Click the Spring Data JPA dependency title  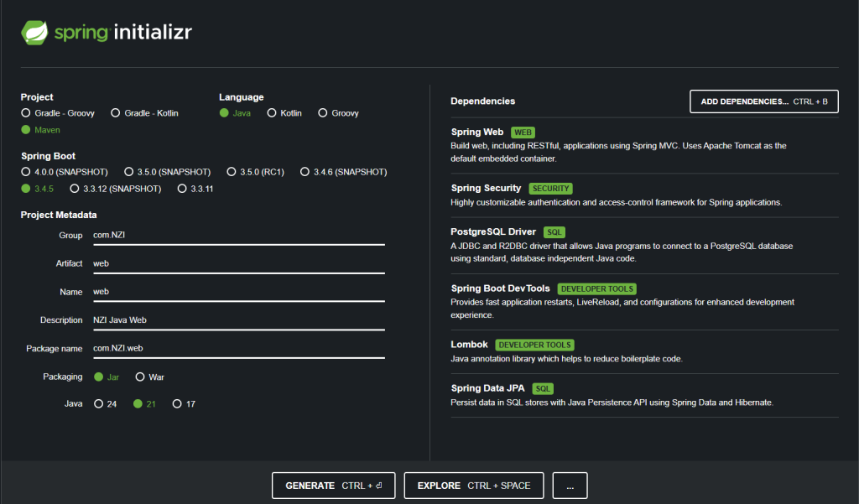(x=487, y=388)
